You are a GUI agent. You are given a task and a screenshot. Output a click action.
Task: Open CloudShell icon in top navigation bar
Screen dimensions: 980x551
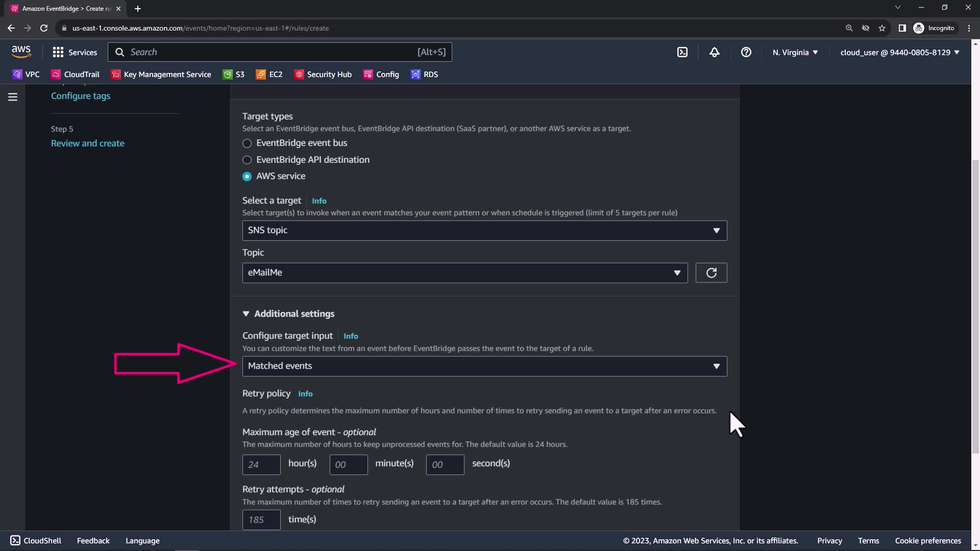[682, 52]
